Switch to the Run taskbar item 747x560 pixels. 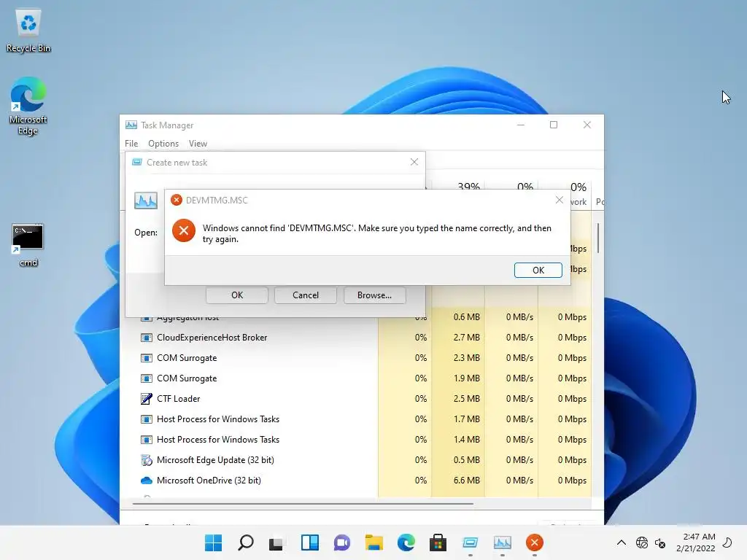pos(471,542)
